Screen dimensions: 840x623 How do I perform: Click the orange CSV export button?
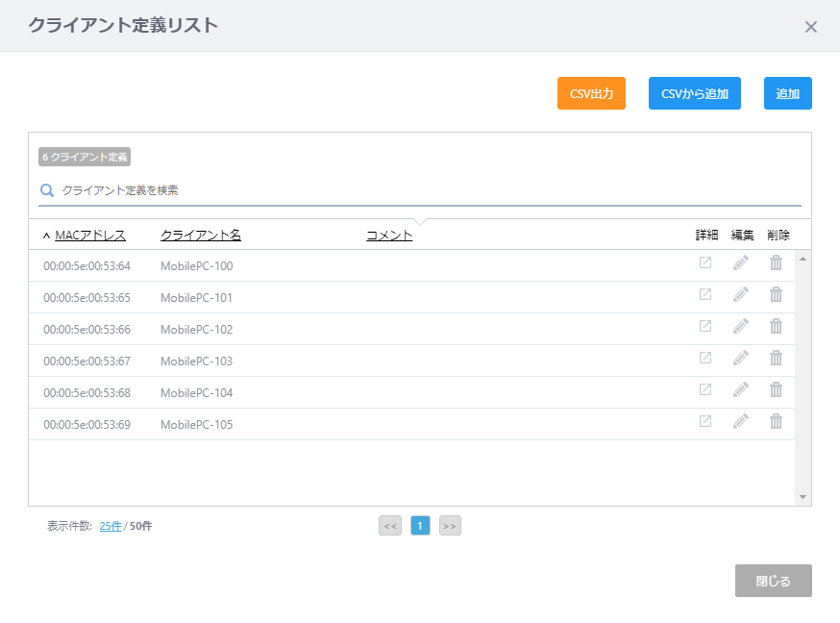591,93
